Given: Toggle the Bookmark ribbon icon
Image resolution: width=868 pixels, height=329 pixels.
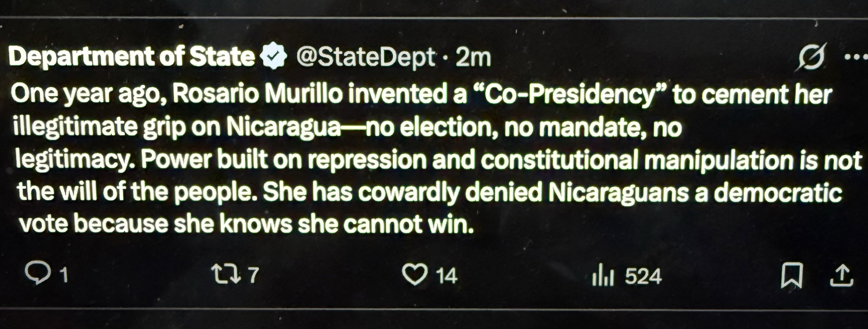Looking at the screenshot, I should tap(792, 276).
